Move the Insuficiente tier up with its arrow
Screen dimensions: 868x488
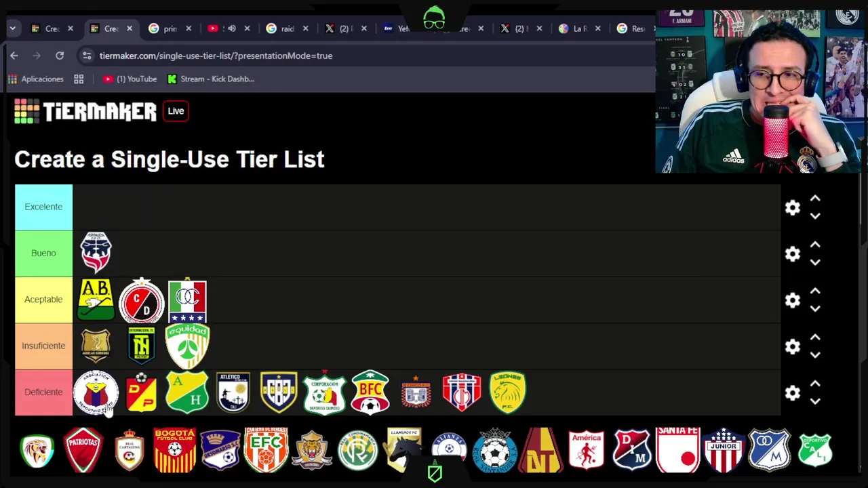[815, 338]
